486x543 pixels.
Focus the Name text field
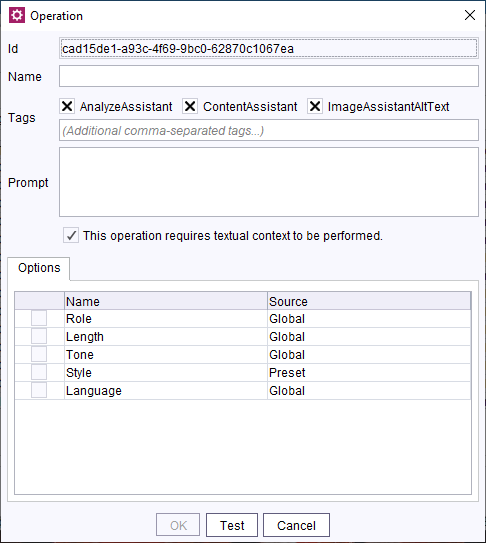(269, 76)
